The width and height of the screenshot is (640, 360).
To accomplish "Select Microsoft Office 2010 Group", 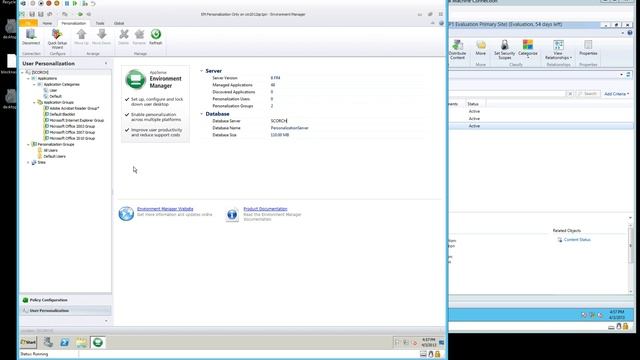I will pyautogui.click(x=72, y=138).
